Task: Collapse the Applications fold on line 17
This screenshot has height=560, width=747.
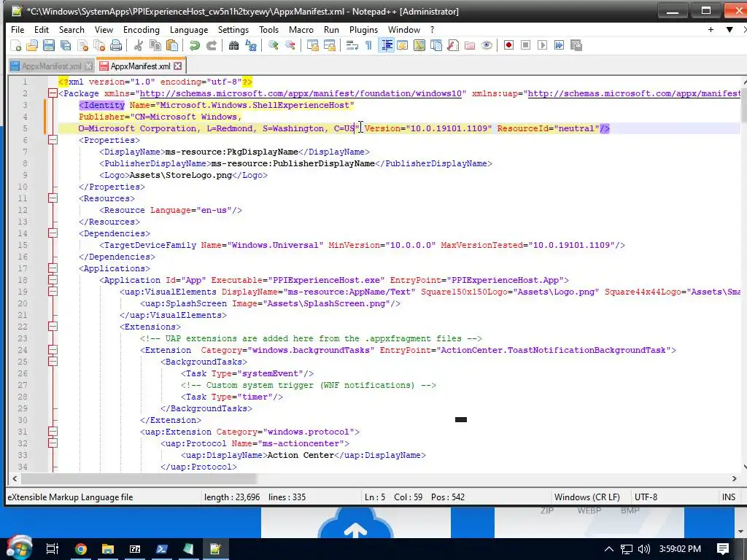Action: [53, 268]
